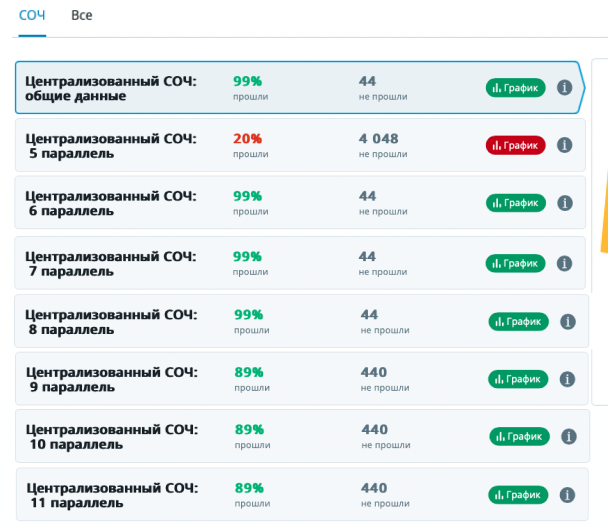Select Централизованный СОЧ: общие данные card
608x531 pixels.
(110, 88)
